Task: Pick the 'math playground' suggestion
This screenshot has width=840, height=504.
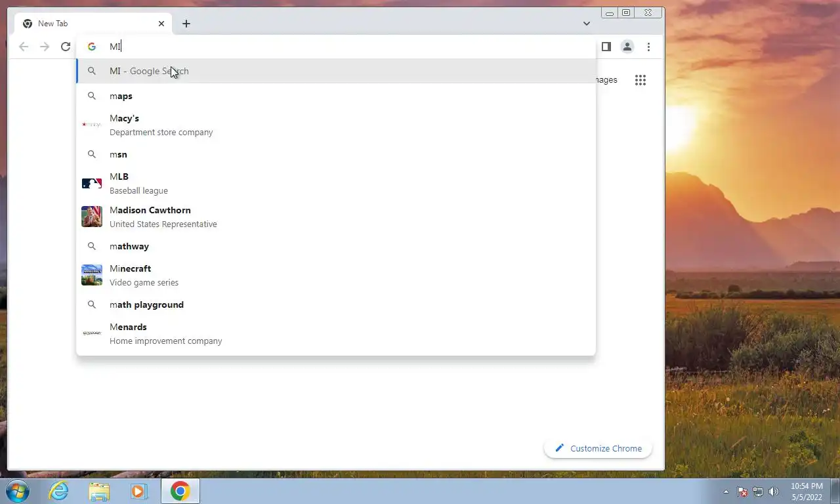Action: [336, 304]
